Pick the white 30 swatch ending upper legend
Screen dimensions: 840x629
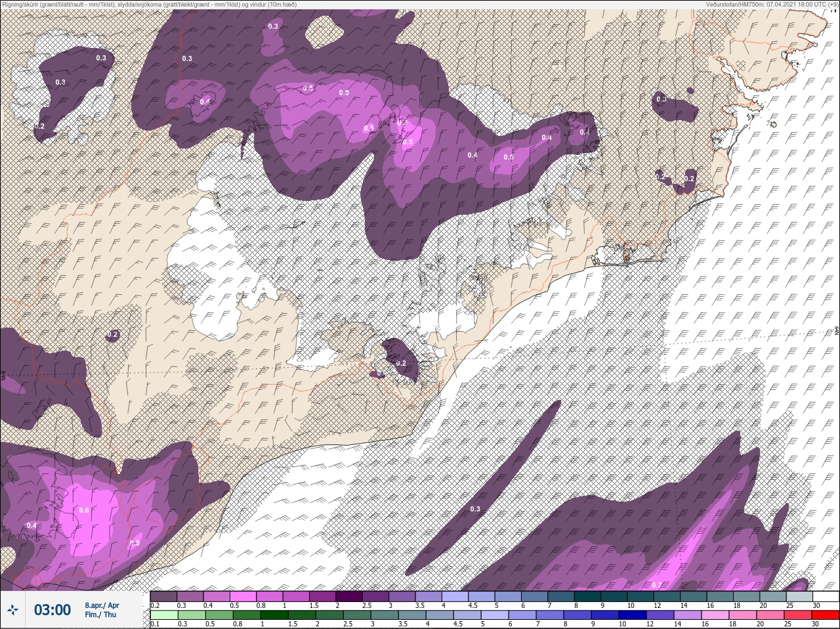click(826, 596)
